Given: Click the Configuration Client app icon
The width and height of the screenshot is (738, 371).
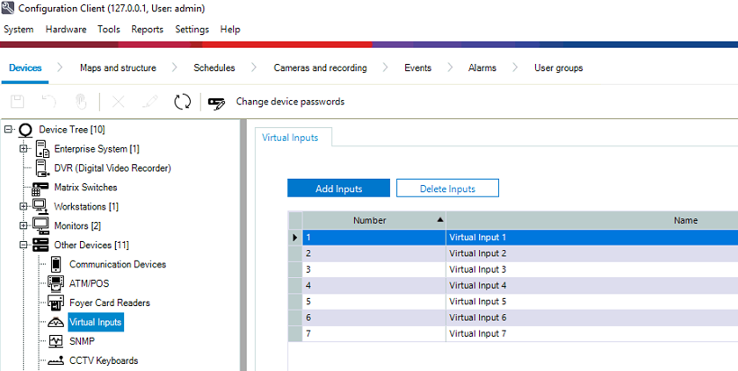Looking at the screenshot, I should point(8,8).
